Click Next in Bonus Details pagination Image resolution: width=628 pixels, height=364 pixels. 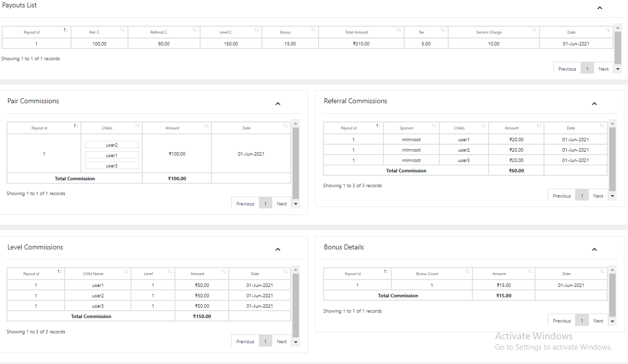(x=598, y=321)
